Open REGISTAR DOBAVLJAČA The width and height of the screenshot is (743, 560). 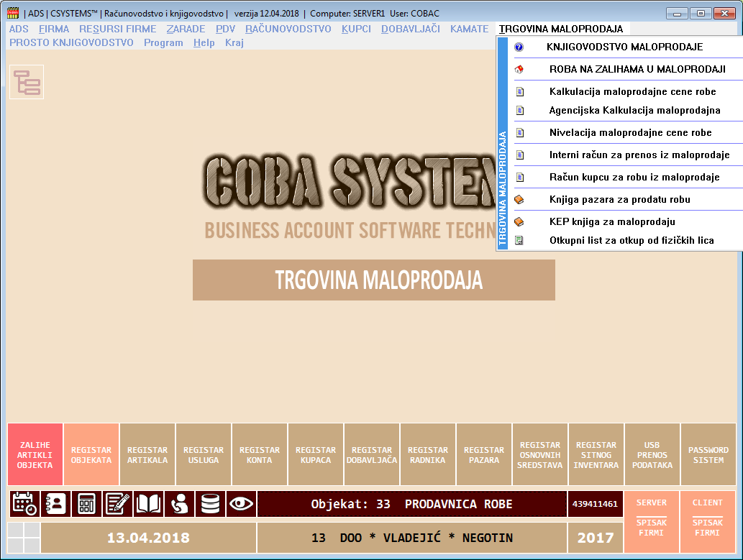[371, 455]
